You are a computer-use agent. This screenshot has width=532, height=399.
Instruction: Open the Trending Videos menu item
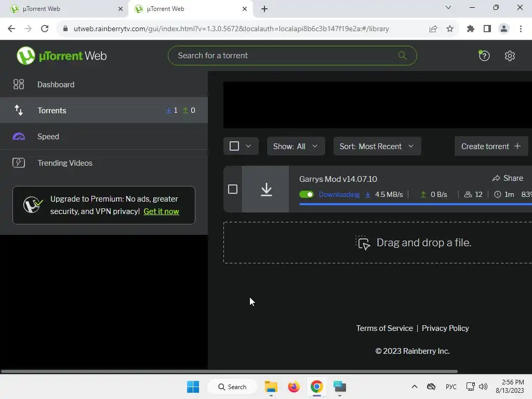104,163
